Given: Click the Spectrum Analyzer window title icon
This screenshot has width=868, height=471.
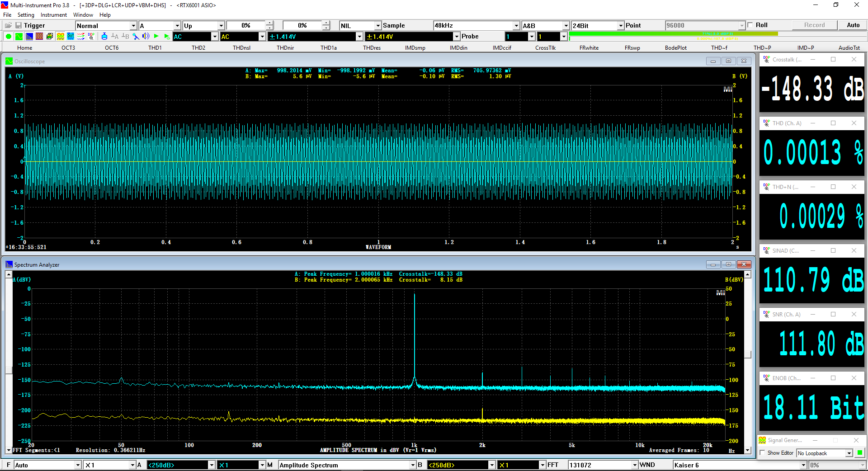Looking at the screenshot, I should 9,264.
